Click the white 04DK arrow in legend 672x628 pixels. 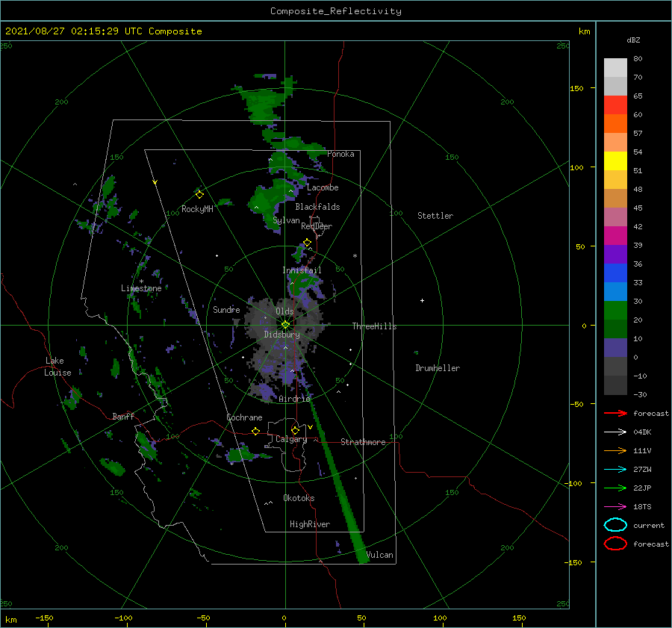tap(615, 432)
